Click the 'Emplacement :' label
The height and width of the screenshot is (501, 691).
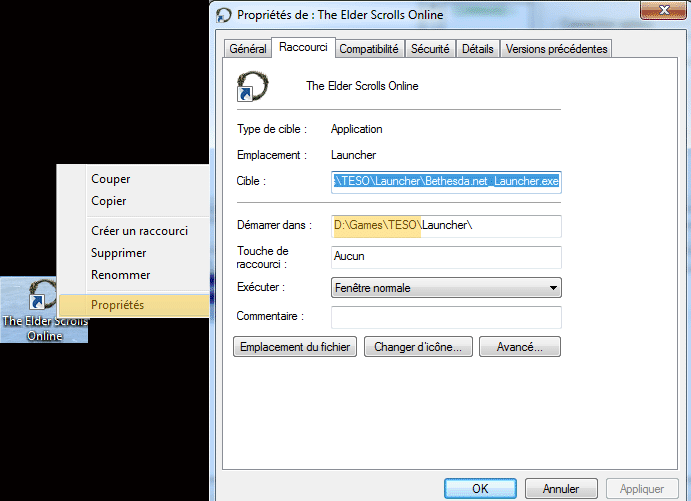tap(271, 155)
